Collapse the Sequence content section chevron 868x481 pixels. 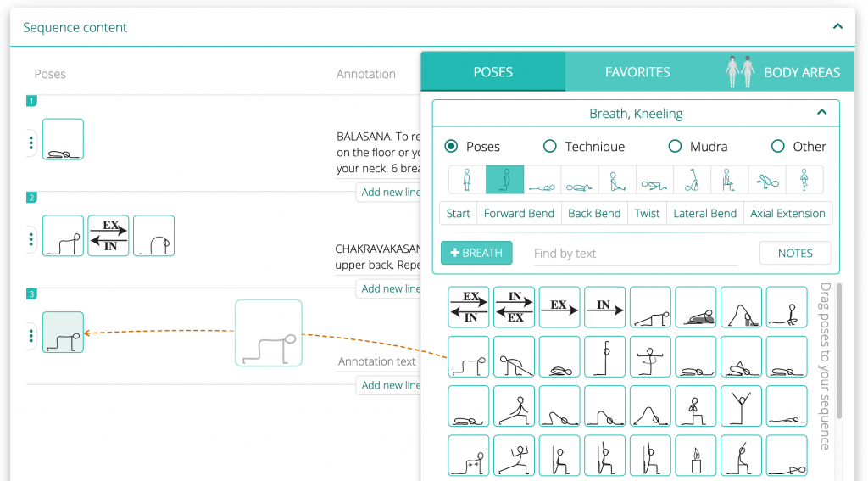pos(837,27)
